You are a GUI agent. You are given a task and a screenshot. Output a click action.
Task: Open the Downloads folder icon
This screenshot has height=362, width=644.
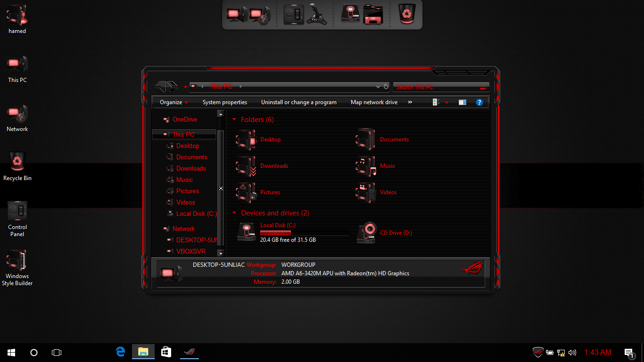click(246, 166)
